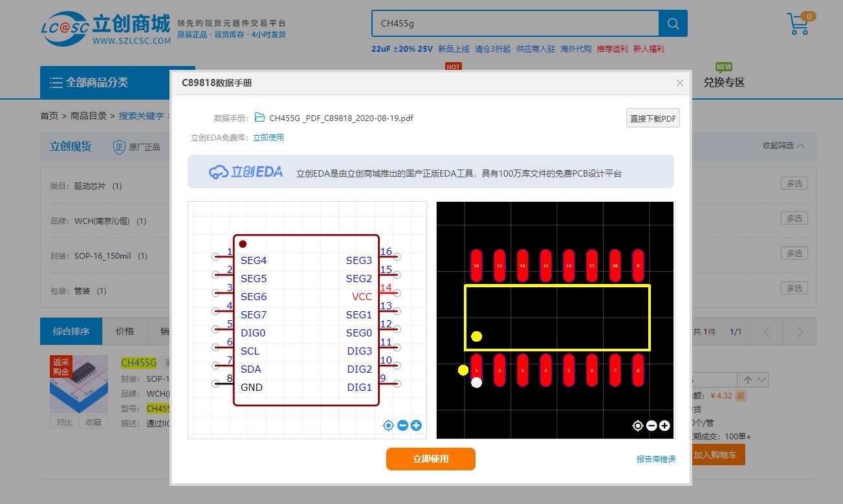Open the quantity unit dropdown 个
The width and height of the screenshot is (843, 504).
[754, 380]
